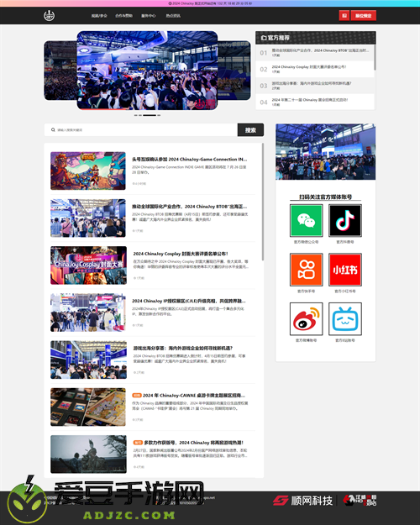420x525 pixels.
Task: Click the 官方推荐 panel header icon
Action: click(x=264, y=38)
